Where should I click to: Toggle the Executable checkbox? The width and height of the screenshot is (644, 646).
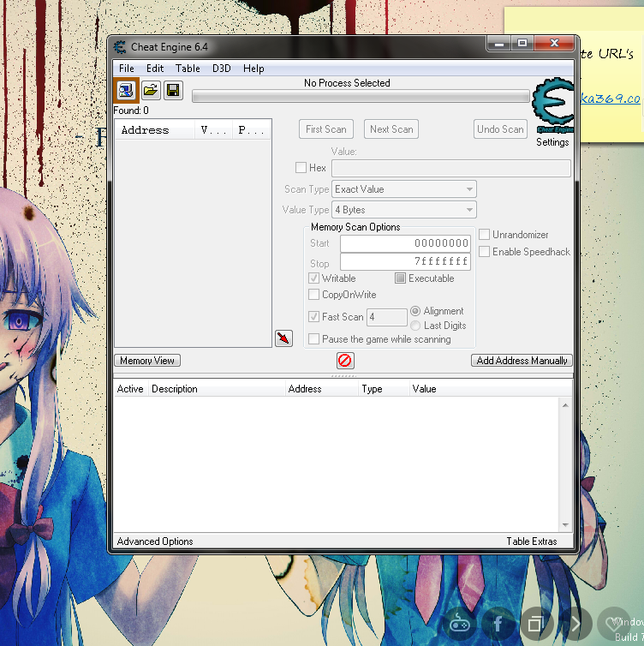point(400,278)
